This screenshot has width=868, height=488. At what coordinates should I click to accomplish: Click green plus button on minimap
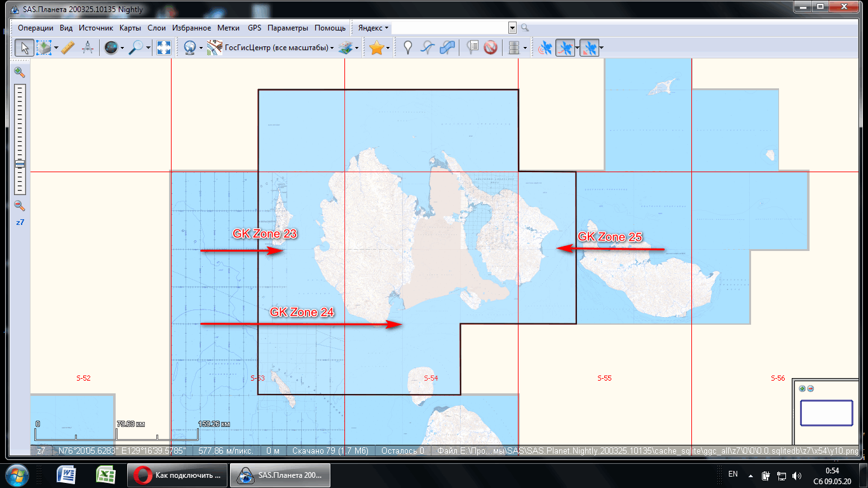tap(803, 389)
